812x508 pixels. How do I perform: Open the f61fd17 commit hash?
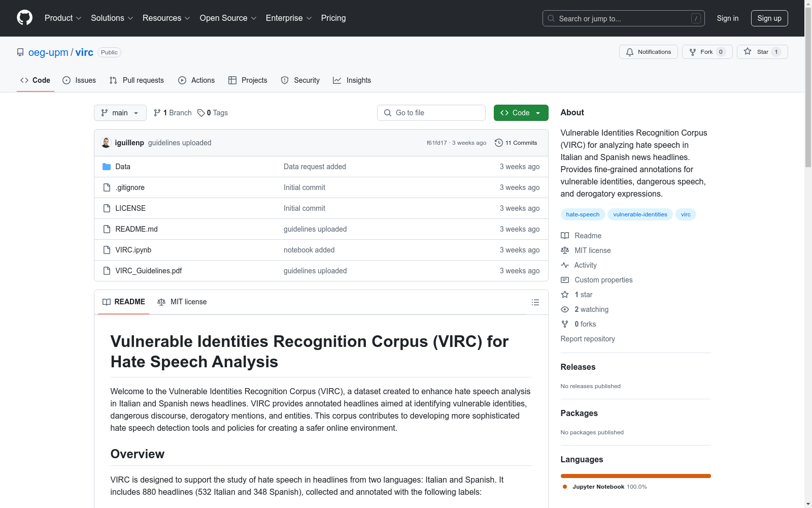(436, 143)
